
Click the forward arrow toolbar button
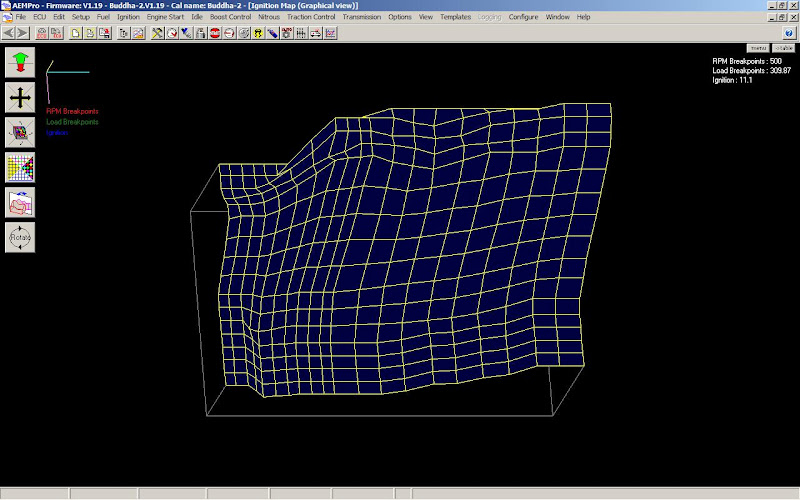coord(22,33)
